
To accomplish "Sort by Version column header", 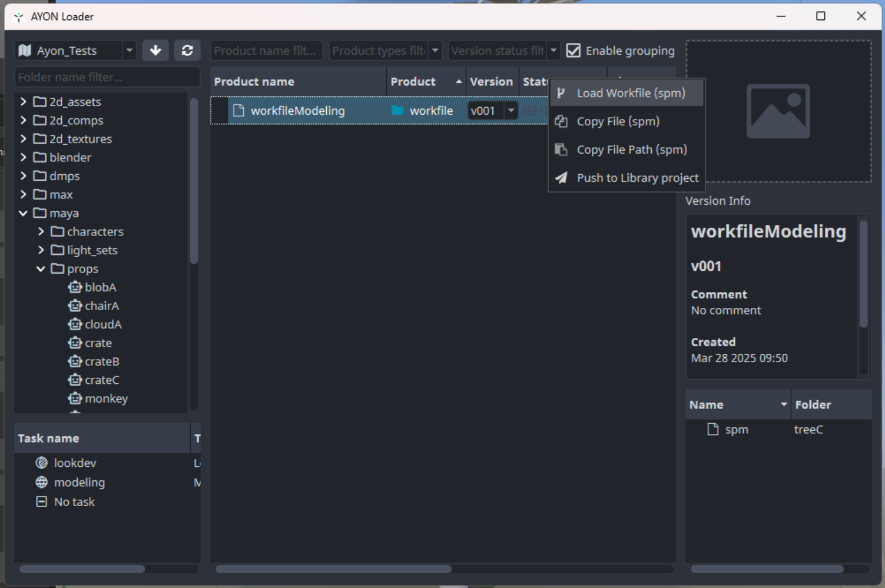I will (x=492, y=82).
